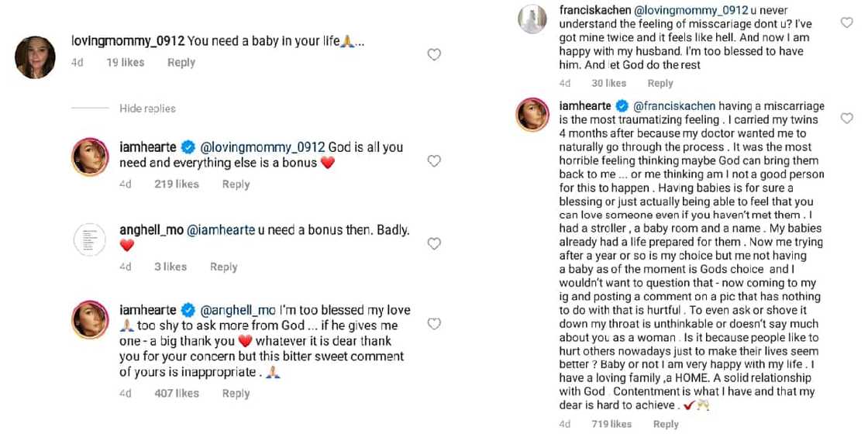Reply to lovingmommy_0912's comment
Screen dimensions: 868x434
181,62
